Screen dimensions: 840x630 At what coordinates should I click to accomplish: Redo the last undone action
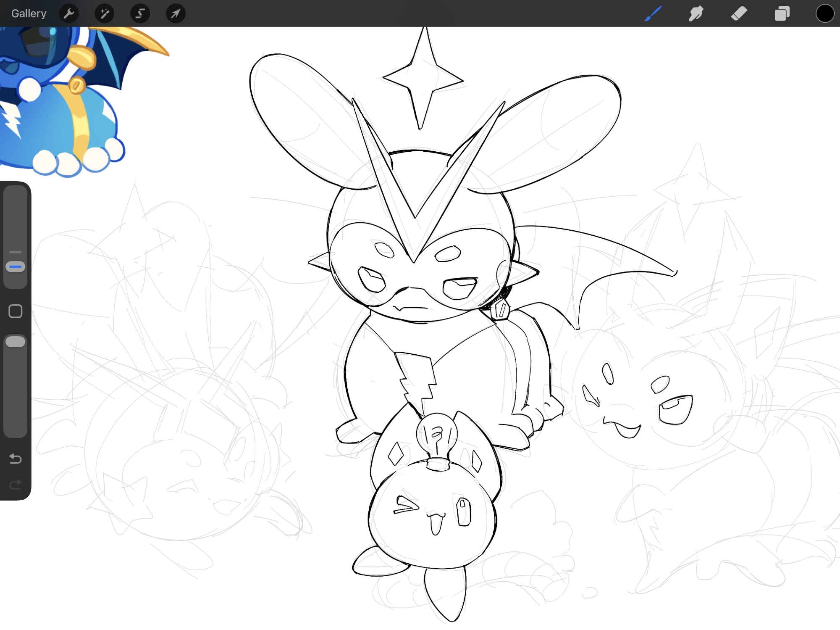pyautogui.click(x=16, y=485)
